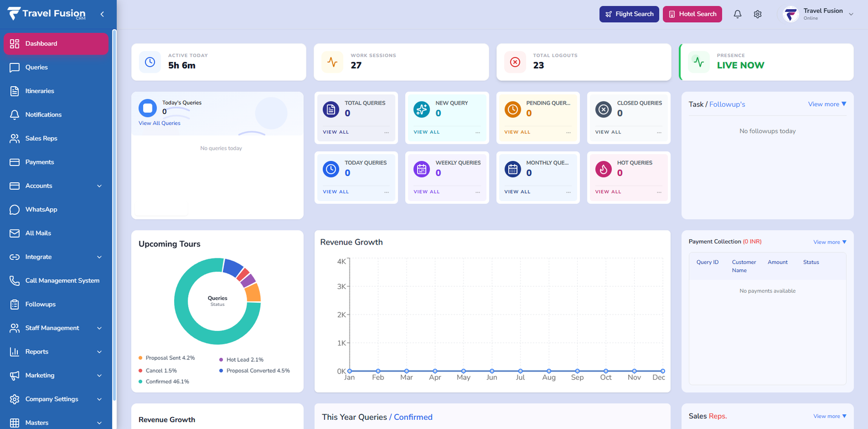The height and width of the screenshot is (429, 868).
Task: Click the notification bell icon
Action: pyautogui.click(x=737, y=14)
